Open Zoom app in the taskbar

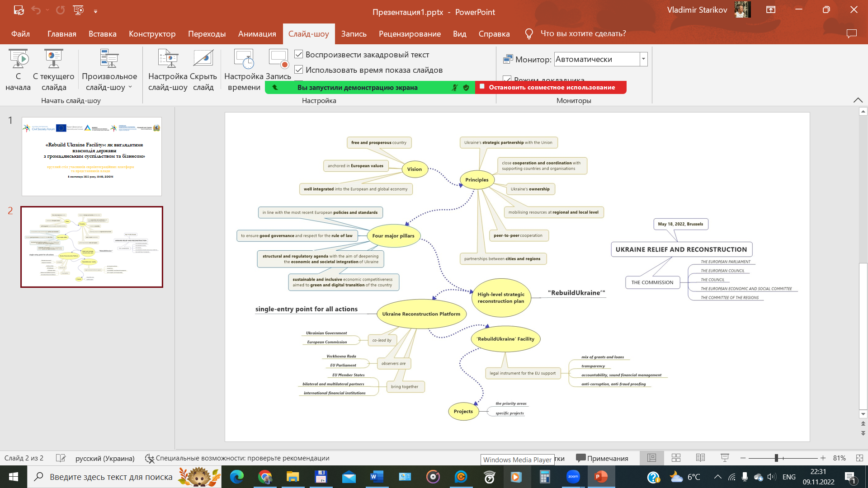tap(573, 477)
